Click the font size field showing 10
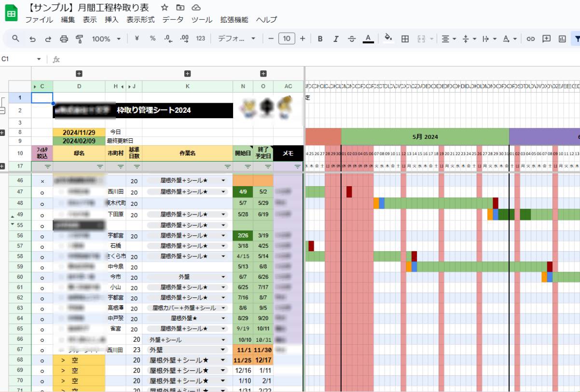The height and width of the screenshot is (392, 580). [x=287, y=39]
